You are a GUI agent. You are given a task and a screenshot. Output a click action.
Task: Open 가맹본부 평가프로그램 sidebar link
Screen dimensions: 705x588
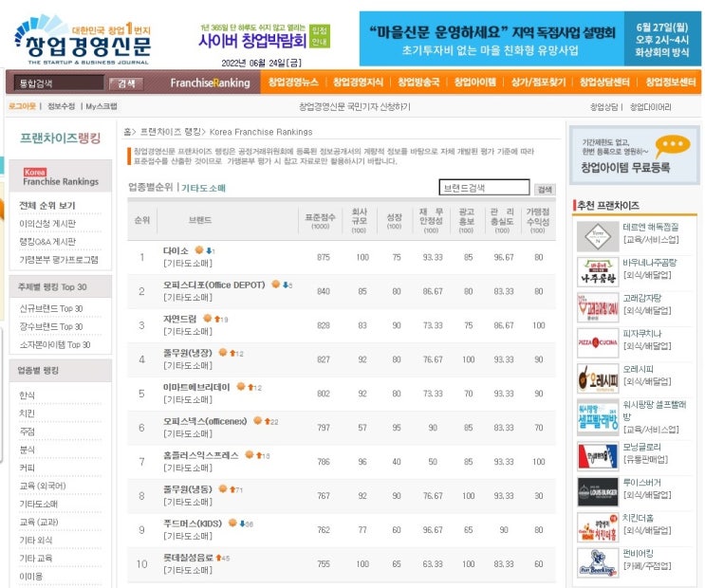(59, 260)
